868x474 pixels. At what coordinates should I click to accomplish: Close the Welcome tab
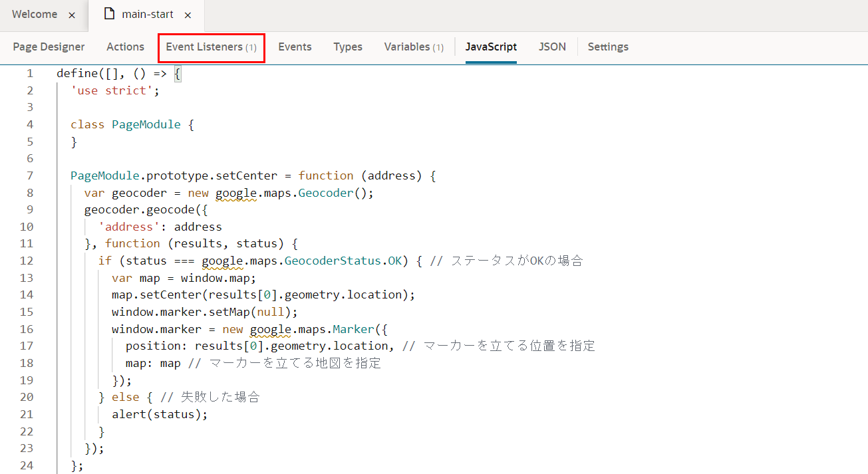click(x=72, y=15)
